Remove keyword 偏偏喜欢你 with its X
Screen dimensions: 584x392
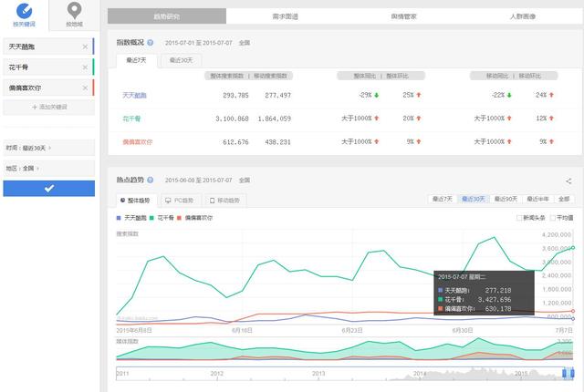tap(85, 88)
